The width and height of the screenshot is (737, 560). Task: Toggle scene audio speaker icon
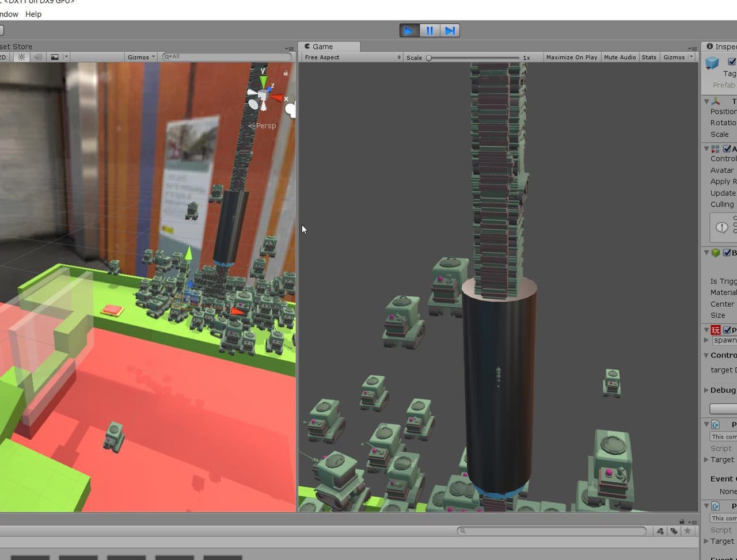point(38,57)
